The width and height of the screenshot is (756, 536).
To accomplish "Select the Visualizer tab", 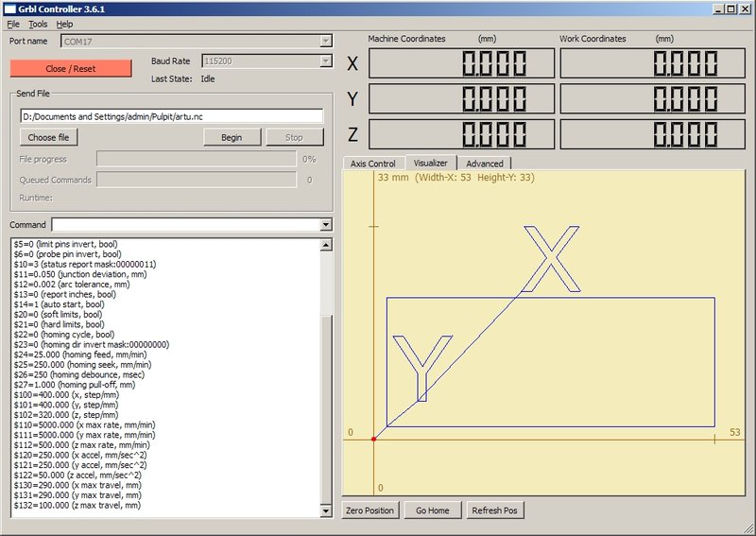I will pos(431,163).
